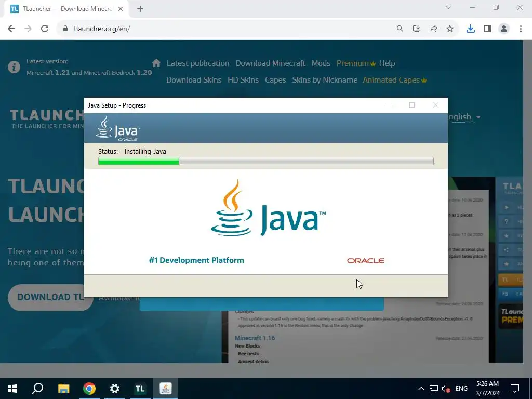Open Latest publication menu link
Viewport: 532px width, 399px height.
point(198,63)
